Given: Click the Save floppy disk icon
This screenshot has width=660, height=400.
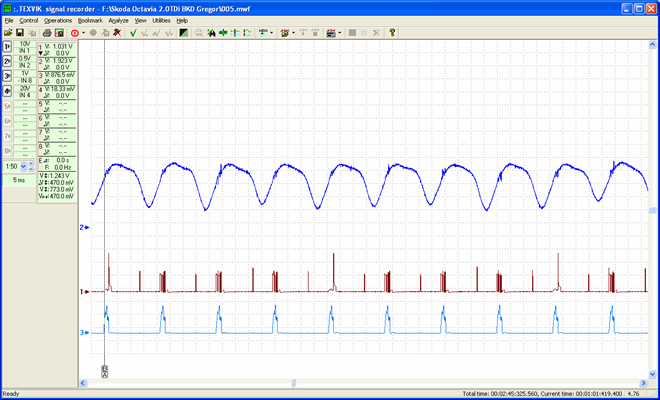Looking at the screenshot, I should [x=19, y=33].
